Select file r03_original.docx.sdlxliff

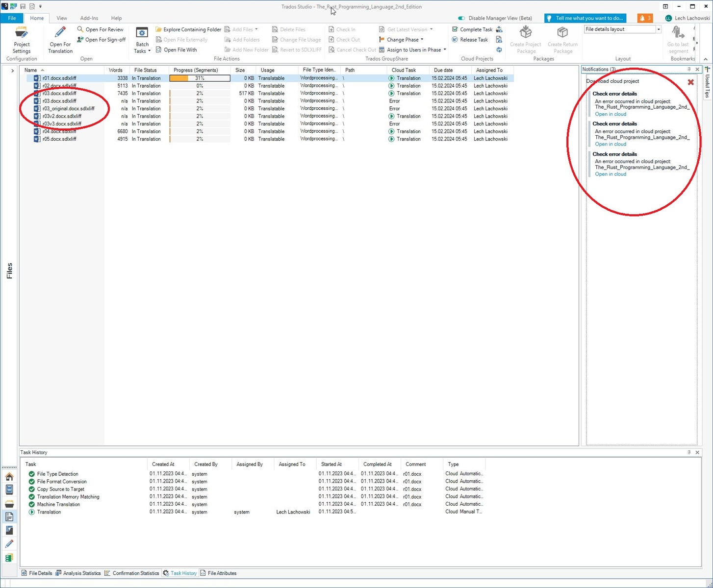(68, 109)
